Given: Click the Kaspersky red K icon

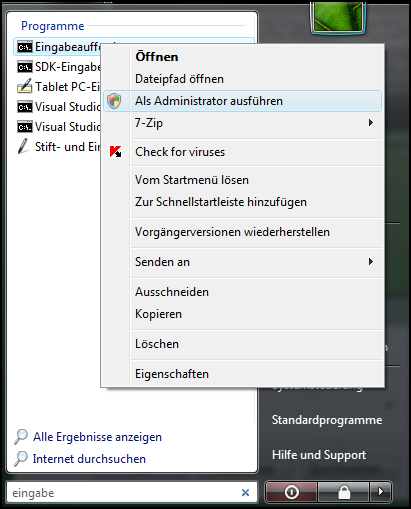Looking at the screenshot, I should coord(115,152).
